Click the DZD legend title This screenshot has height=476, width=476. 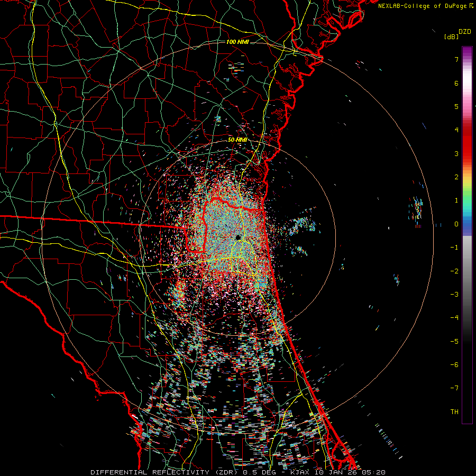pyautogui.click(x=465, y=32)
